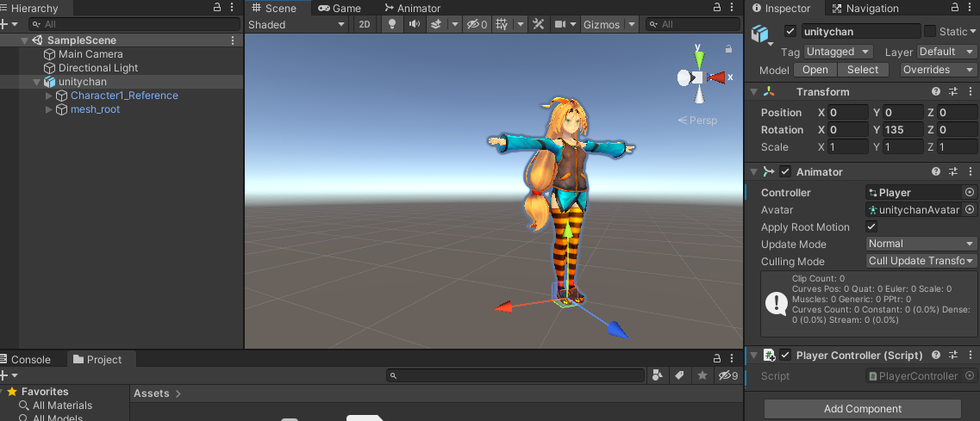Open Animator presets slider icon
The height and width of the screenshot is (421, 980).
pyautogui.click(x=953, y=172)
